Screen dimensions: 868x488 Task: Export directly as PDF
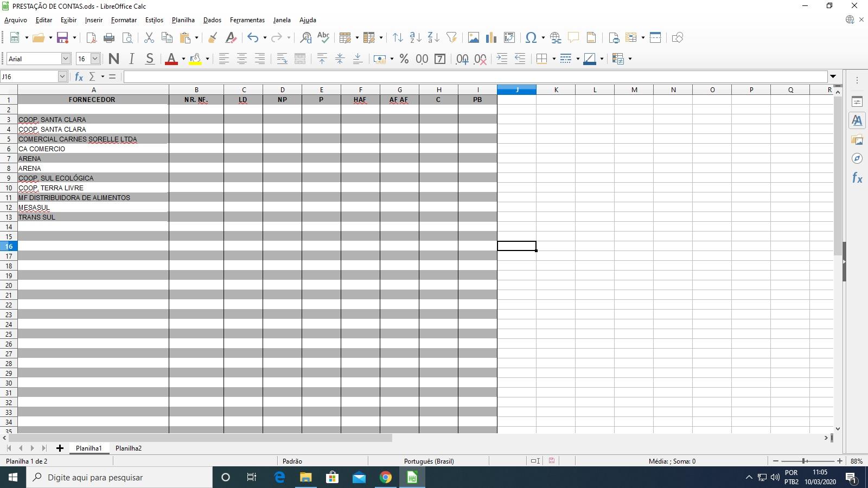91,37
